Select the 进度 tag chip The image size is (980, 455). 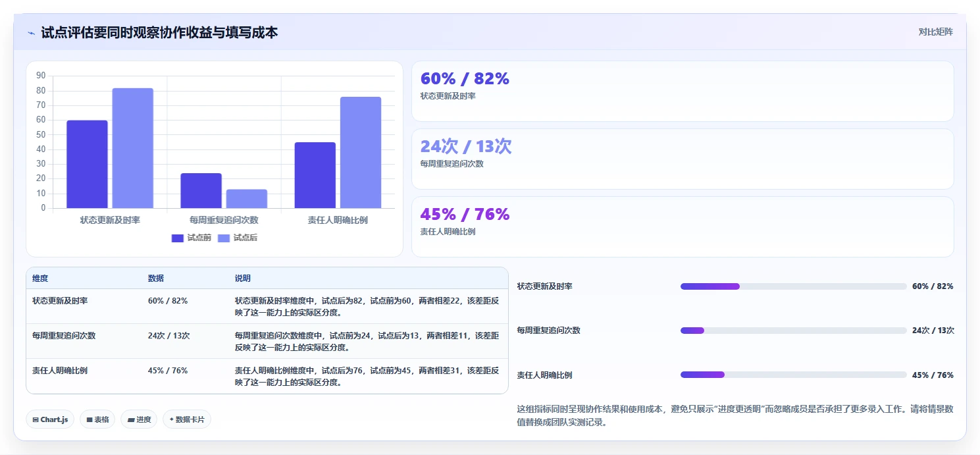139,419
